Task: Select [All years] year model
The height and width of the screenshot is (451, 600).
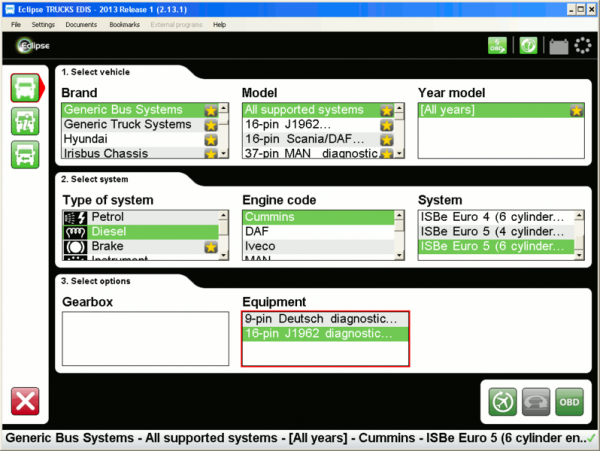Action: point(501,110)
